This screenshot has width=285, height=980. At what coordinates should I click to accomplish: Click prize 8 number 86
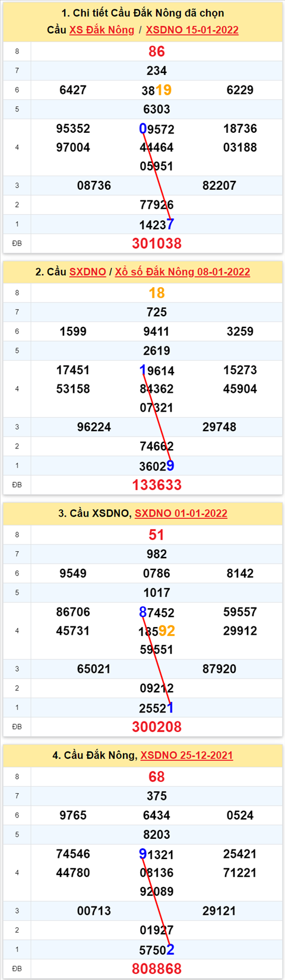(157, 52)
